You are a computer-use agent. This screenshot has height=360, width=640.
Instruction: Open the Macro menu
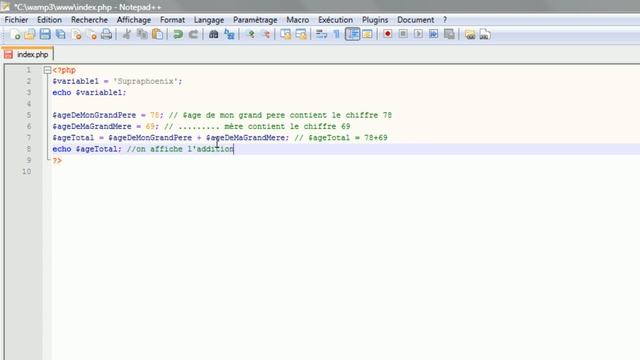pyautogui.click(x=298, y=20)
